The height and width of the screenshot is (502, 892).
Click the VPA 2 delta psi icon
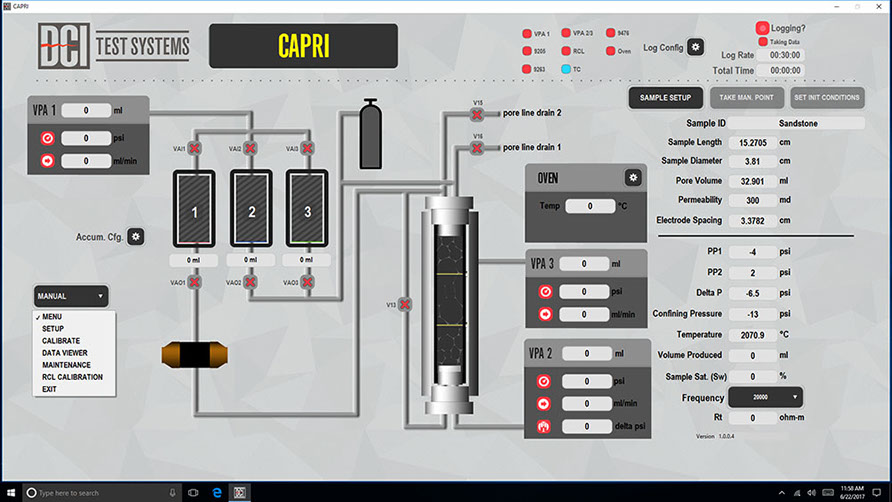[x=546, y=426]
